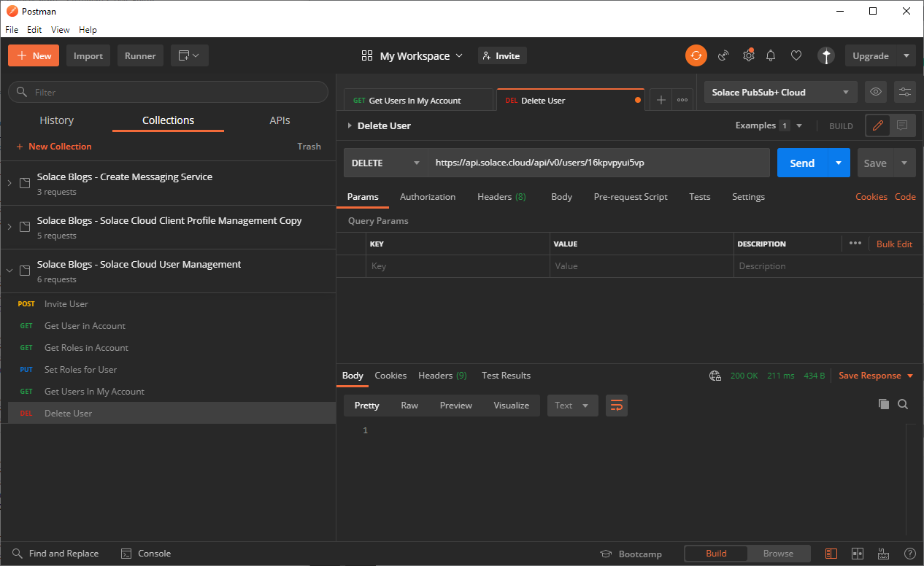Switch to Browse mode in the footer
Image resolution: width=924 pixels, height=566 pixels.
(x=778, y=554)
